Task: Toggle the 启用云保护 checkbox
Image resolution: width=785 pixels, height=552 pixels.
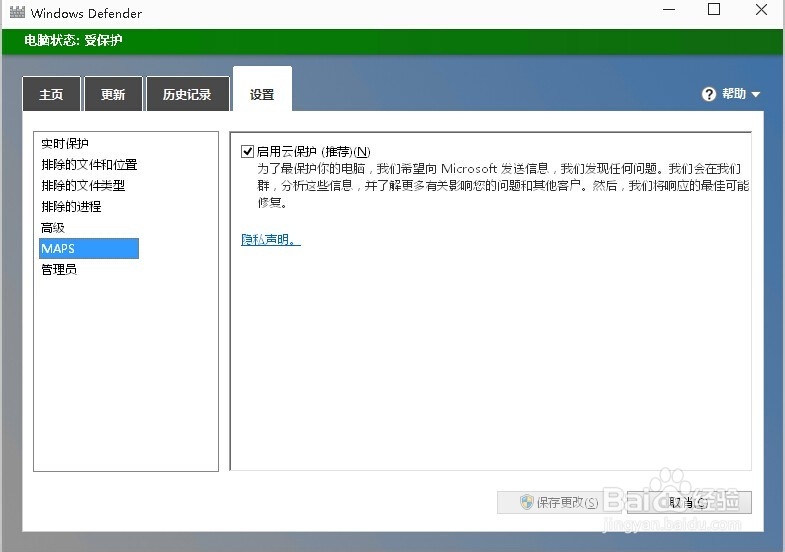Action: pyautogui.click(x=247, y=151)
